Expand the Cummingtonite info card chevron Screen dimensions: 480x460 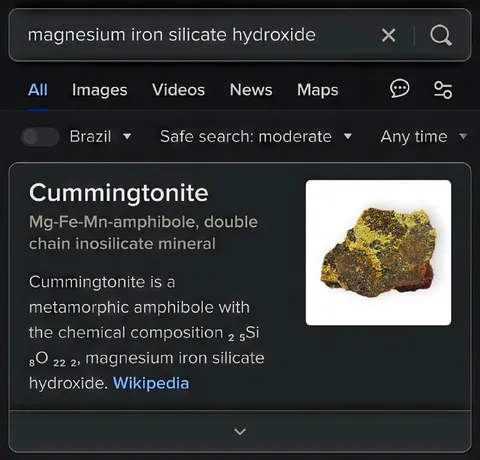(x=240, y=432)
